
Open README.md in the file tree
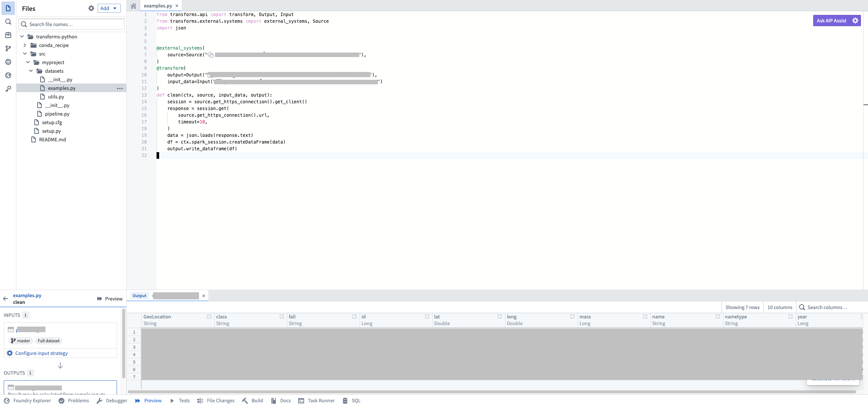coord(52,139)
